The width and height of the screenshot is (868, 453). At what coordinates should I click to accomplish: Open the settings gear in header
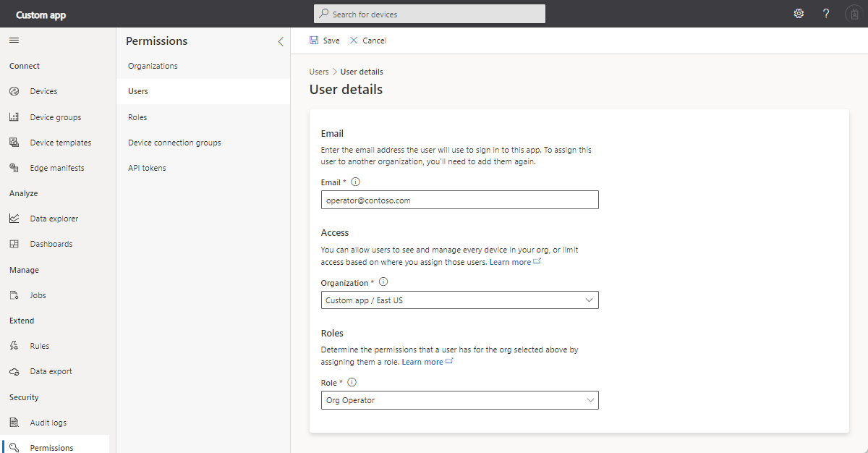799,14
